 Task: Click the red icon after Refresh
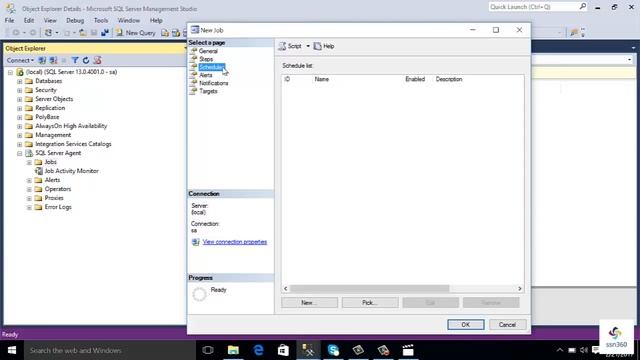click(x=97, y=60)
